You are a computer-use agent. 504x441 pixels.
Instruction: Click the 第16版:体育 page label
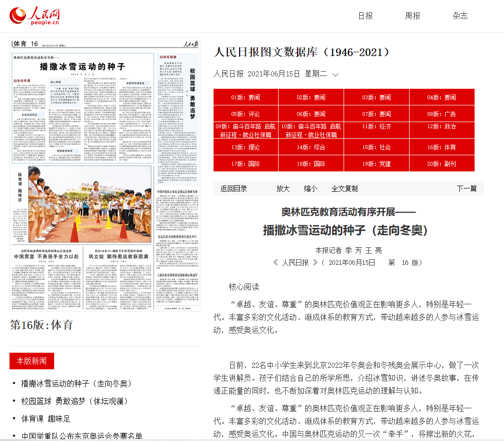(41, 325)
